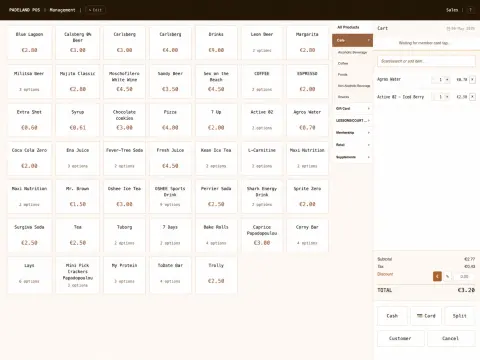Add Blue Lagoon to cart

pos(30,43)
